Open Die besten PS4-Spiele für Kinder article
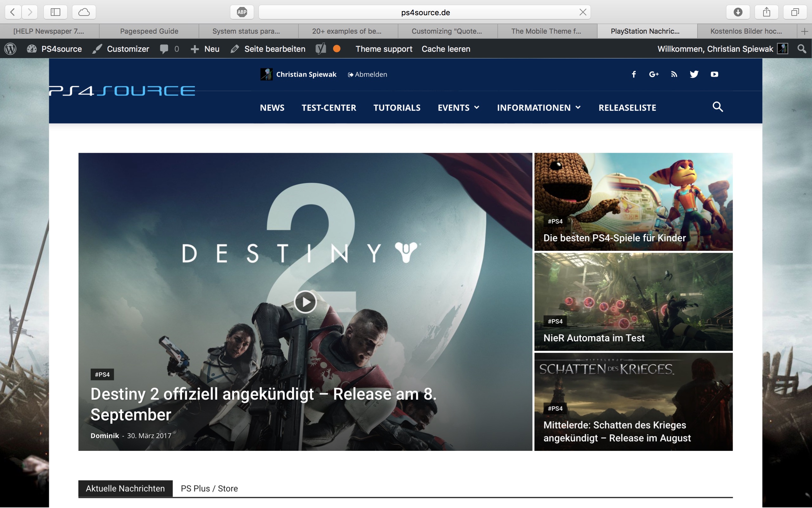The height and width of the screenshot is (508, 812). [x=615, y=238]
